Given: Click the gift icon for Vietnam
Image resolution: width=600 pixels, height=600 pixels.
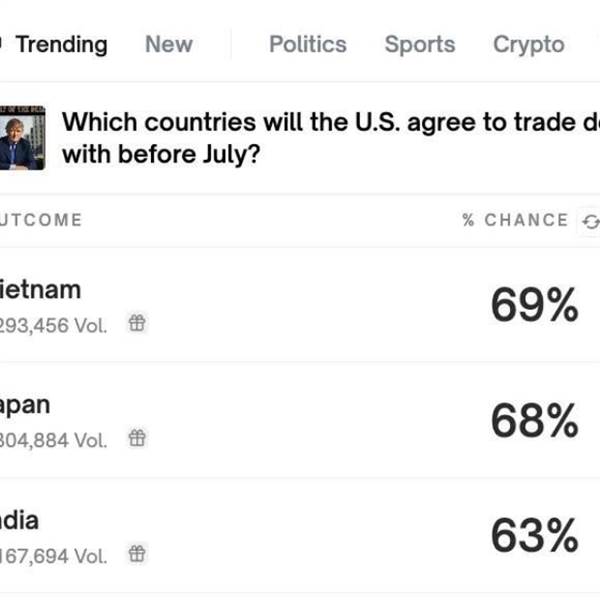Looking at the screenshot, I should [137, 323].
